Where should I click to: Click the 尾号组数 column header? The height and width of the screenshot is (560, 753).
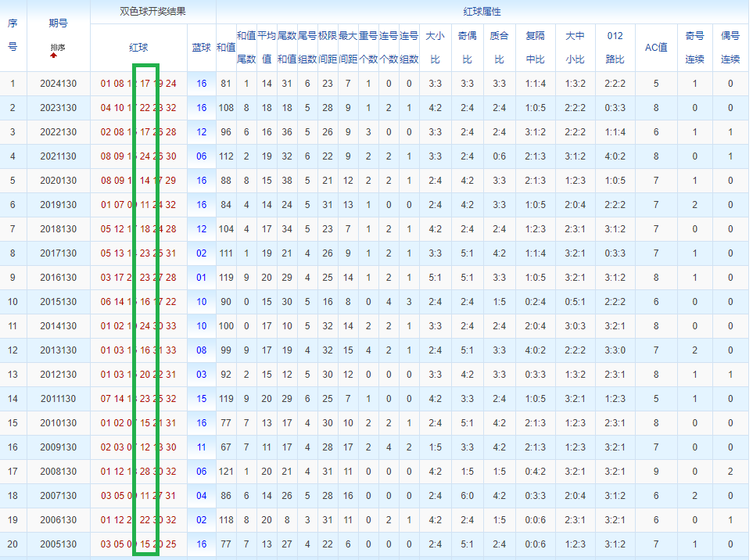point(307,47)
